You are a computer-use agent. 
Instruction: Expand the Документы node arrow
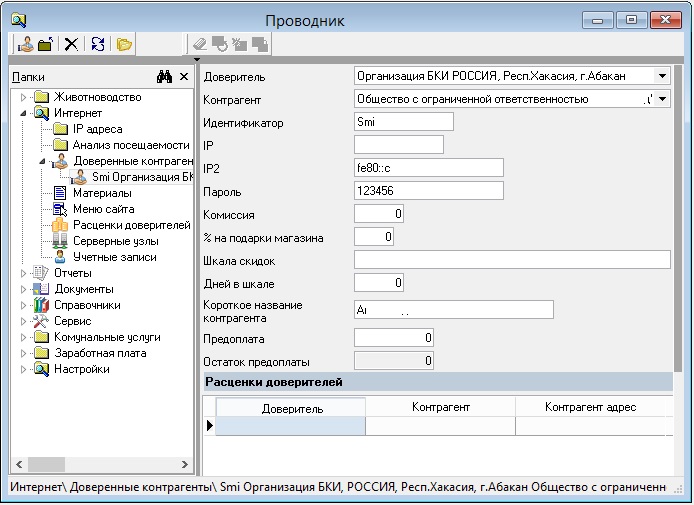point(23,289)
